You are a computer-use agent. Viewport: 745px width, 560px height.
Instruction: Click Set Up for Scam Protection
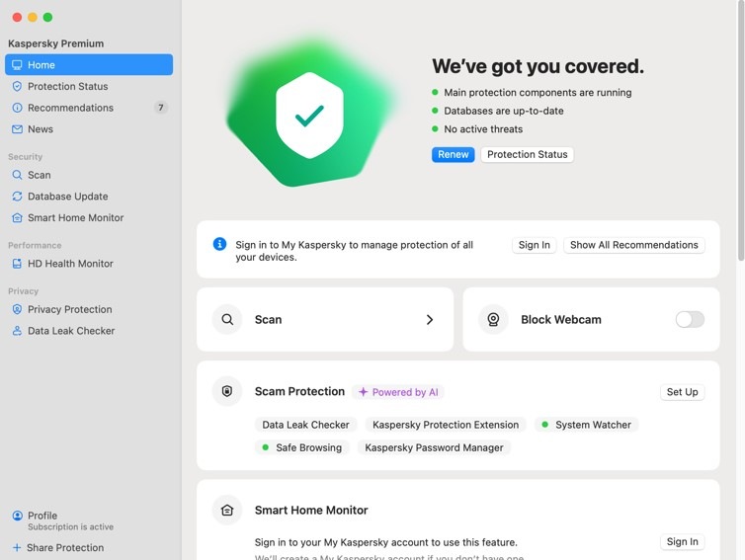[x=682, y=392]
